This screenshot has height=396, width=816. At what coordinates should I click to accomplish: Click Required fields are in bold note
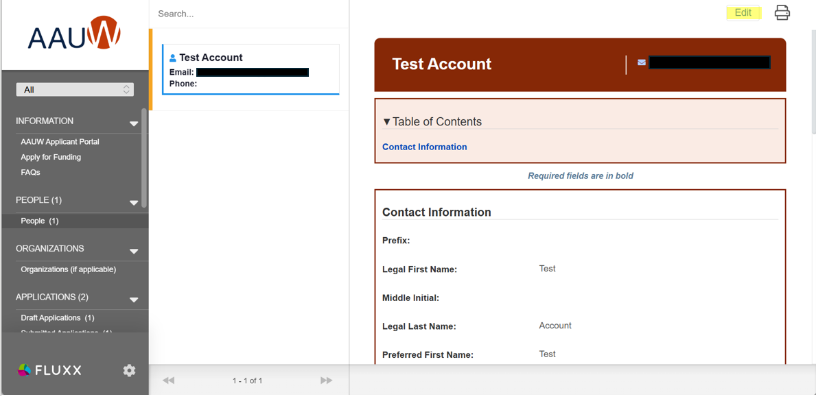[x=580, y=176]
